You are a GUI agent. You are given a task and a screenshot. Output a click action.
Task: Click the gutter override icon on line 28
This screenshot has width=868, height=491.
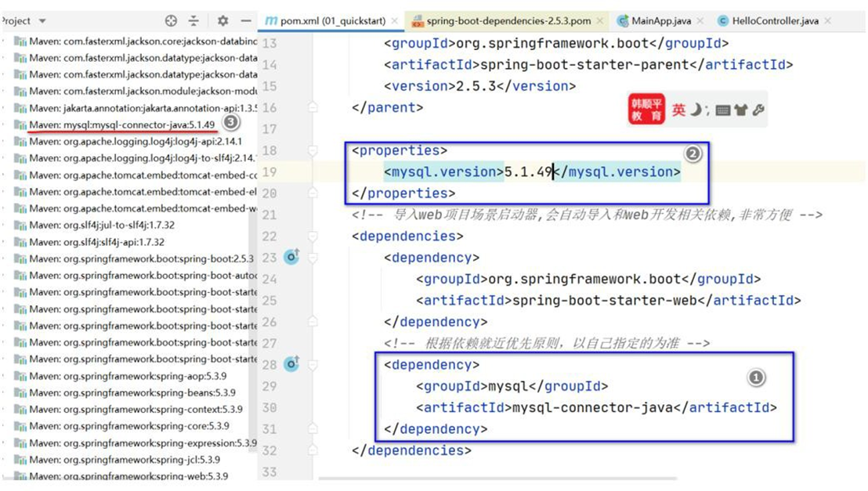click(292, 363)
